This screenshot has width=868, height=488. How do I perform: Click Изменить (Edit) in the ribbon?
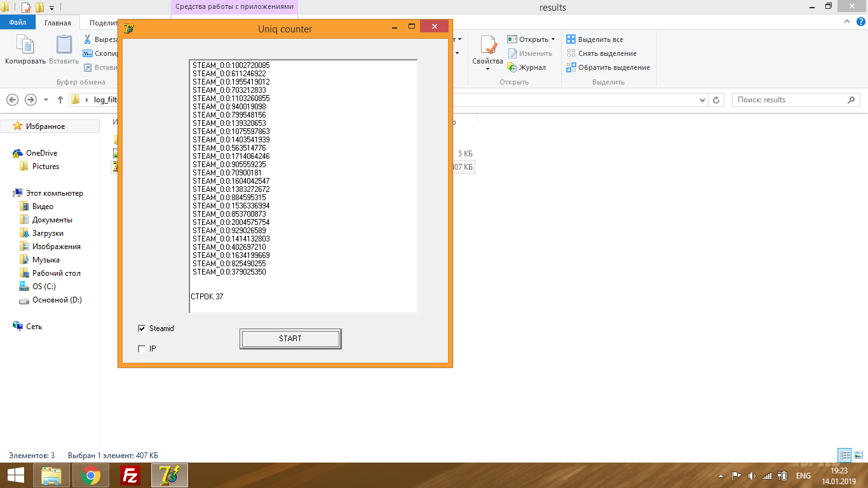point(529,53)
